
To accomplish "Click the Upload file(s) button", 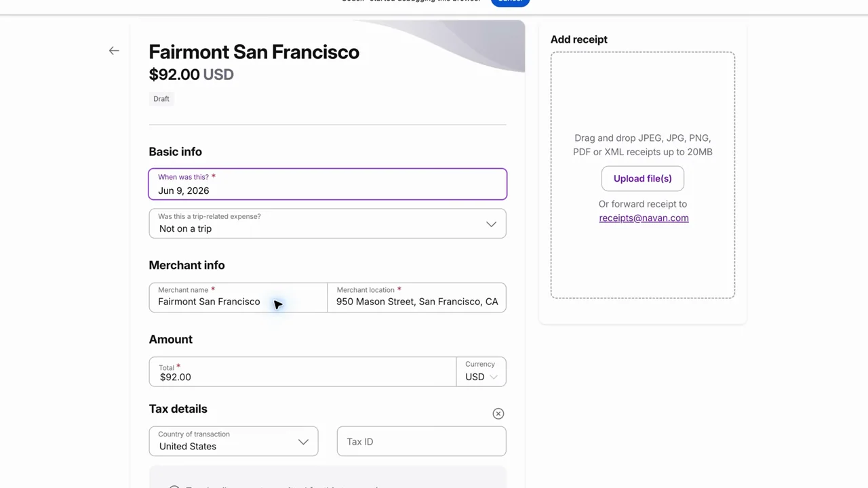I will (x=642, y=178).
